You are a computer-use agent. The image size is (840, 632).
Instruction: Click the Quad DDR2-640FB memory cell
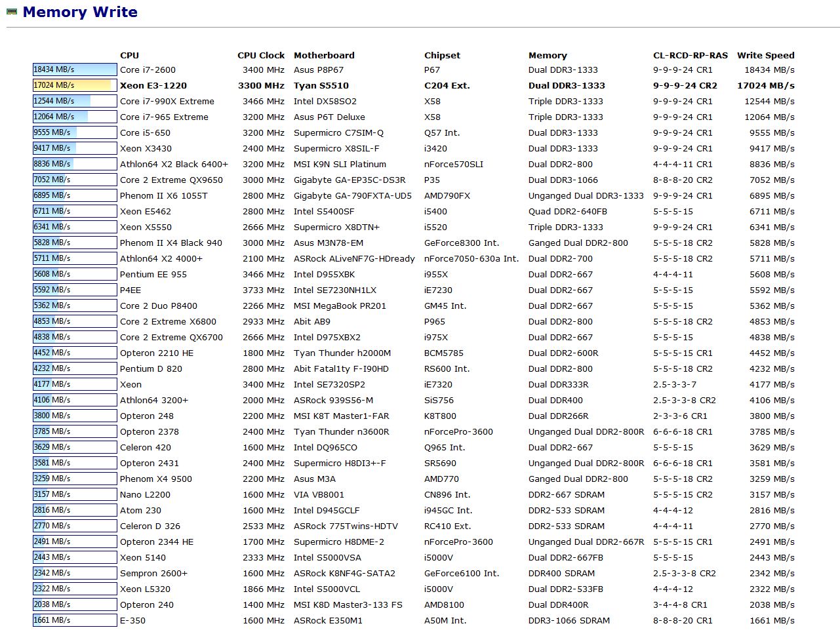tap(568, 211)
